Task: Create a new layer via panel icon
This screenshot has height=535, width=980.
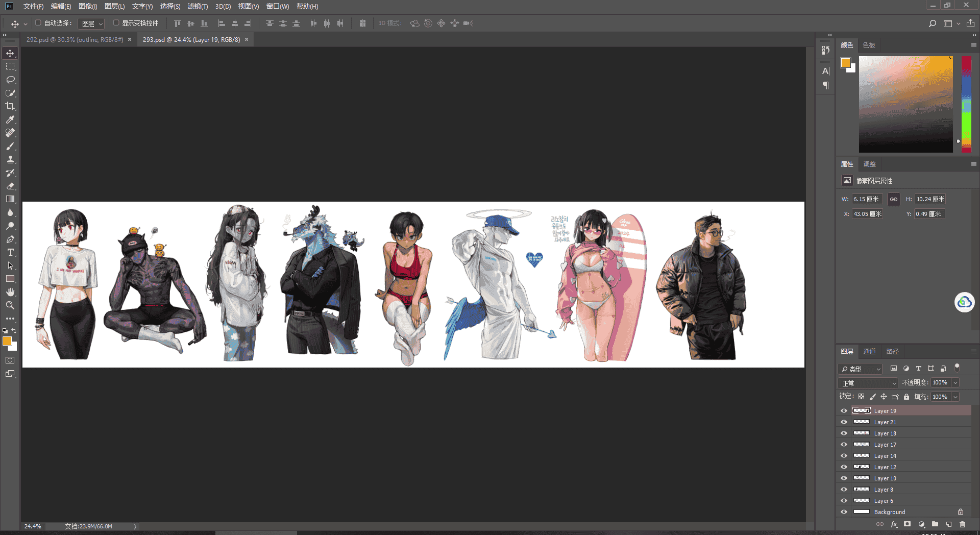Action: click(x=949, y=524)
